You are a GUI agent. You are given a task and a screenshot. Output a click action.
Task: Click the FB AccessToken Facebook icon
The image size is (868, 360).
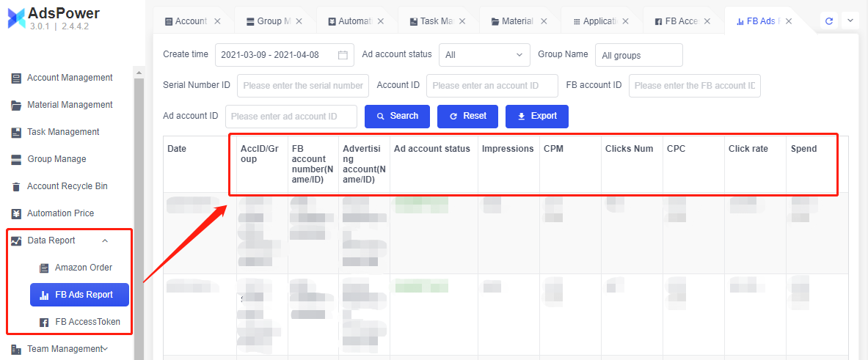[44, 322]
